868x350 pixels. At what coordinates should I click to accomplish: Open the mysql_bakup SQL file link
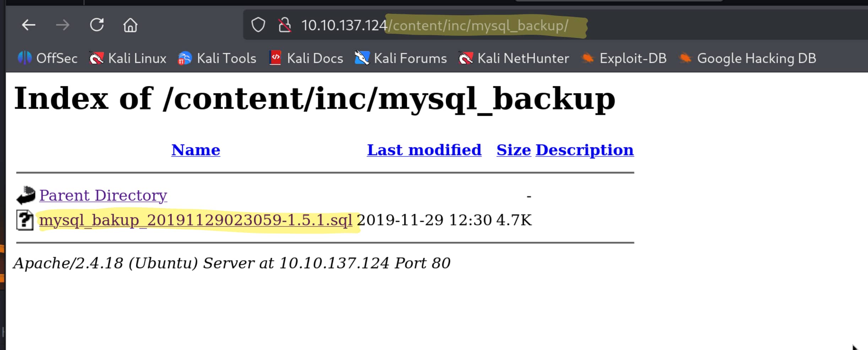point(196,220)
